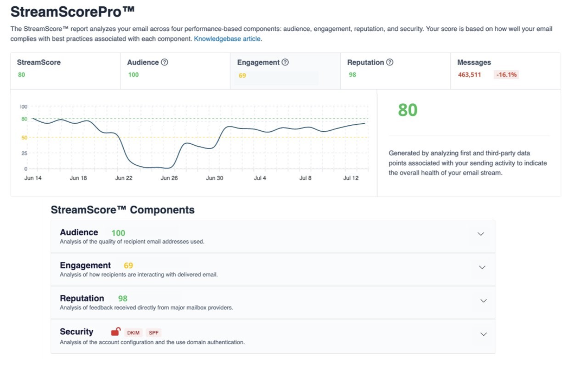Expand the Audience component chevron

(x=481, y=234)
